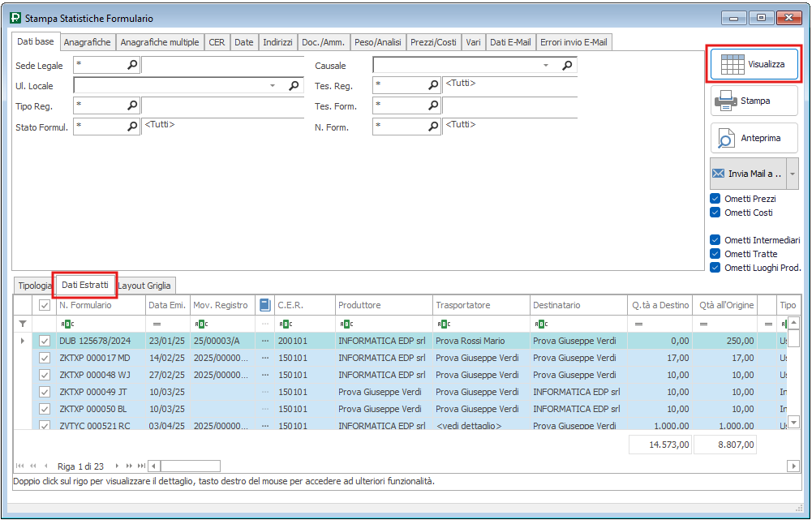Expand the Ul. Locale dropdown arrow
812x520 pixels.
click(x=272, y=85)
